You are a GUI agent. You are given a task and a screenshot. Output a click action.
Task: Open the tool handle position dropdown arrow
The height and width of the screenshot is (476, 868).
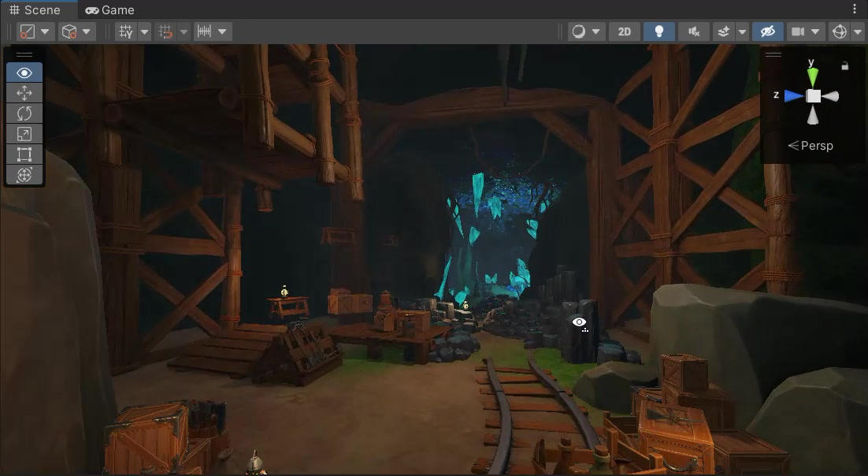click(46, 32)
